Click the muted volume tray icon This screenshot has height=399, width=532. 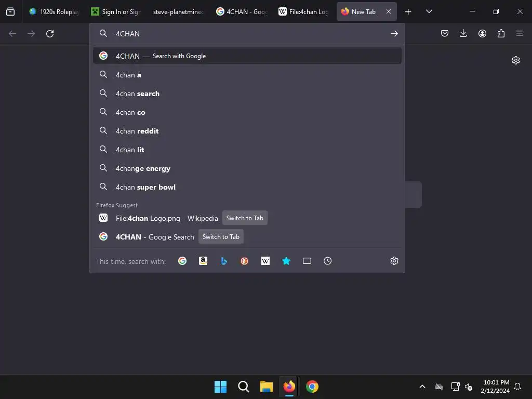pos(469,387)
